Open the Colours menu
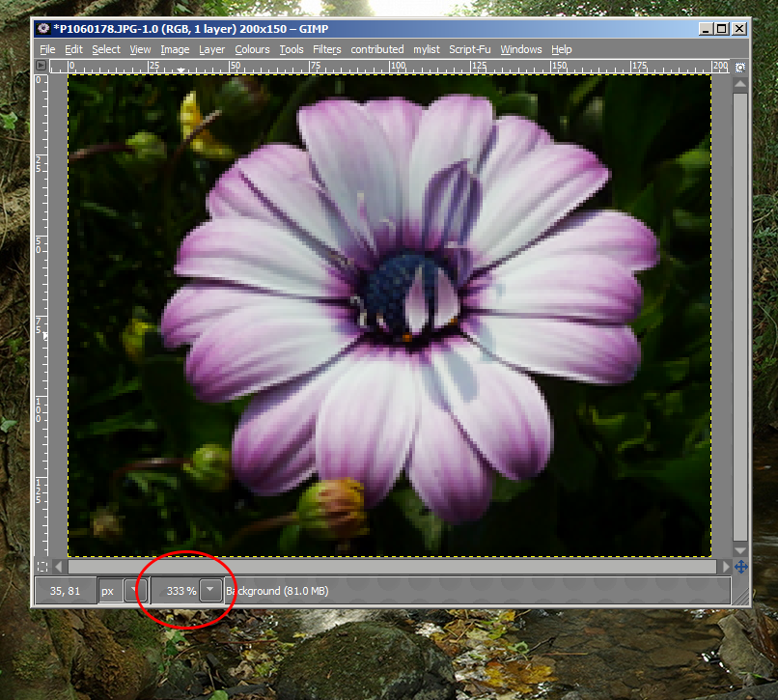This screenshot has height=700, width=778. 252,49
